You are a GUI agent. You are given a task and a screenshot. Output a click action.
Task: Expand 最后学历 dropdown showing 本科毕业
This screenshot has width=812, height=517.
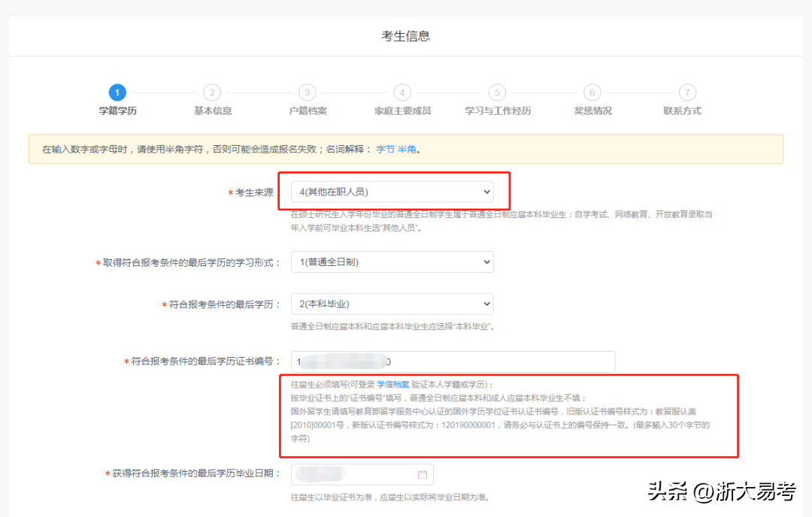pos(392,304)
